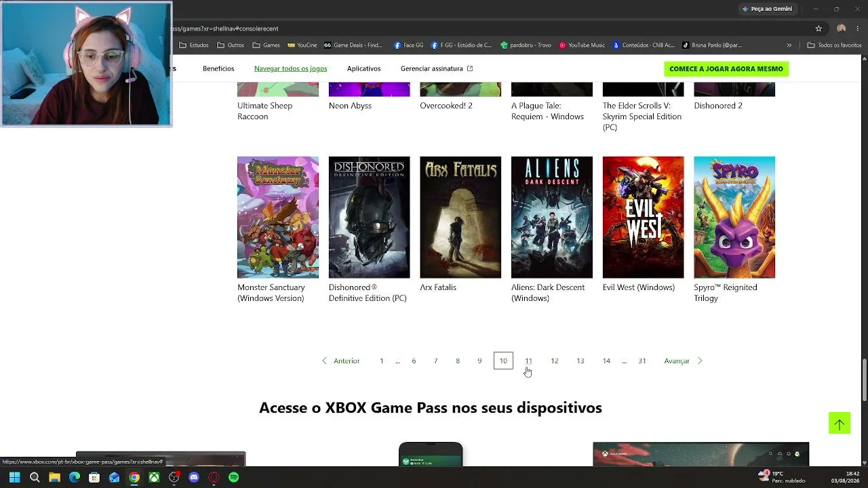
Task: Go to pagination page 14
Action: point(606,361)
